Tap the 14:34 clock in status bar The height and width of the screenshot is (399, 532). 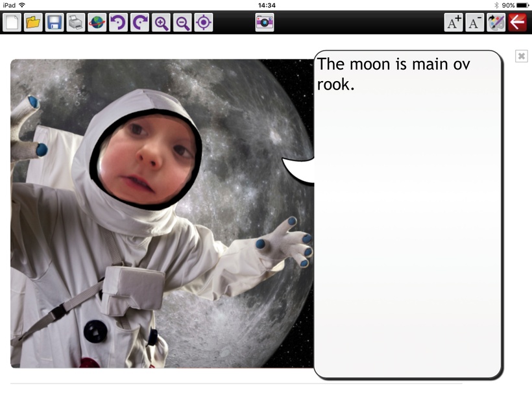[x=267, y=5]
